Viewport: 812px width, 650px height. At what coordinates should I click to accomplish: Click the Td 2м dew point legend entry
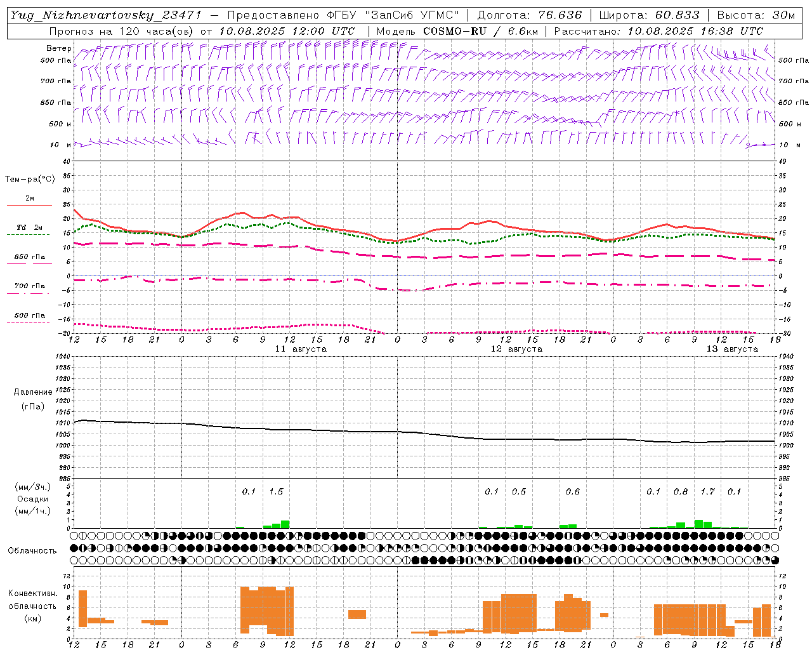click(29, 227)
